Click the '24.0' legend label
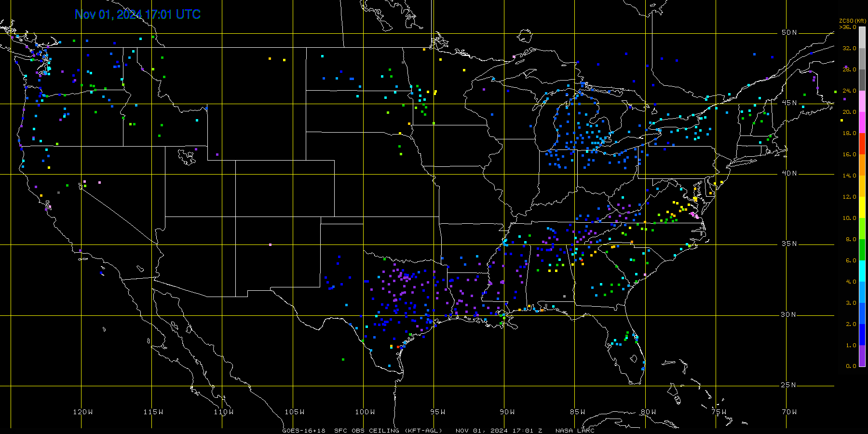868x434 pixels. (x=849, y=91)
